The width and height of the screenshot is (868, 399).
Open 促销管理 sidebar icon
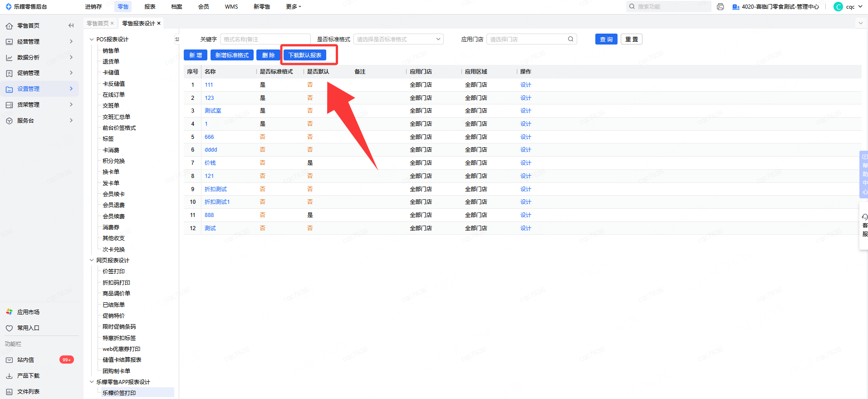9,73
